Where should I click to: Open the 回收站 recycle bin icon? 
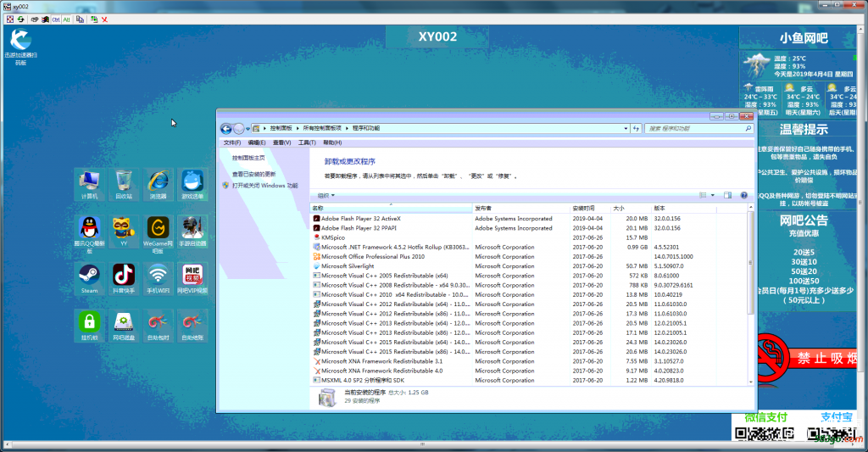[124, 185]
